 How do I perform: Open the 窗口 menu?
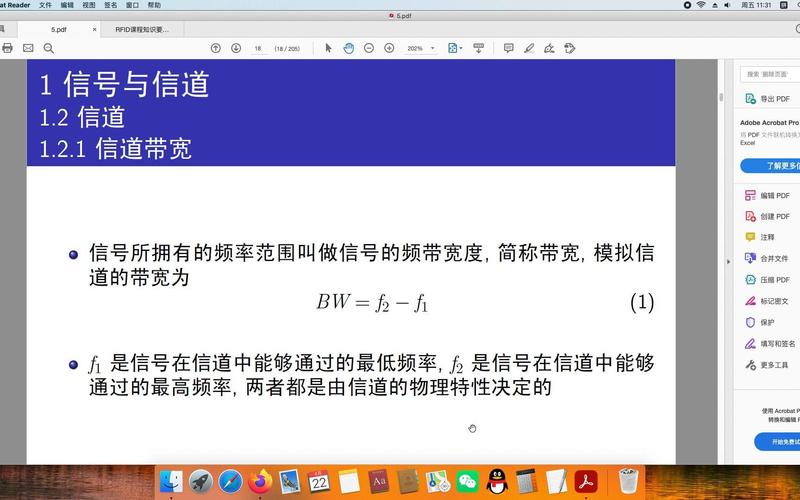pyautogui.click(x=132, y=5)
